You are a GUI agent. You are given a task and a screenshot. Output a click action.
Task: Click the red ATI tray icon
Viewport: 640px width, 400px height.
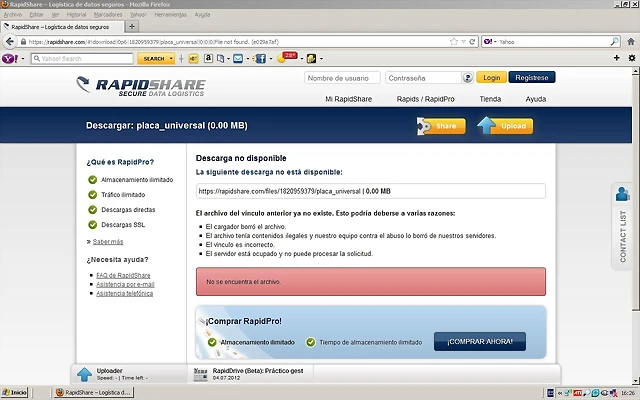[577, 393]
